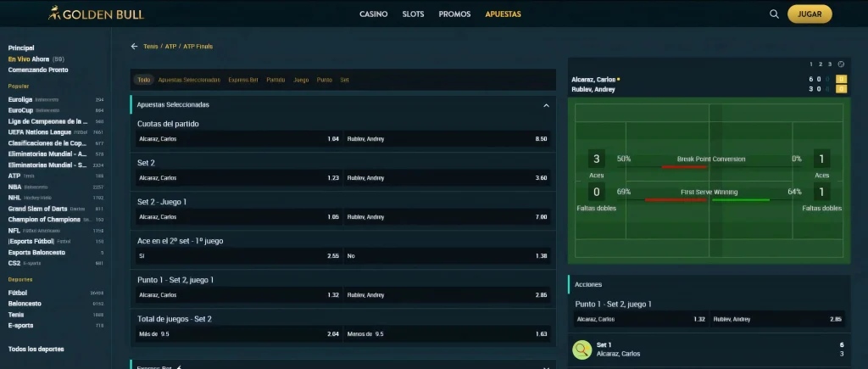Go back using the left arrow icon
This screenshot has width=868, height=369.
tap(134, 47)
